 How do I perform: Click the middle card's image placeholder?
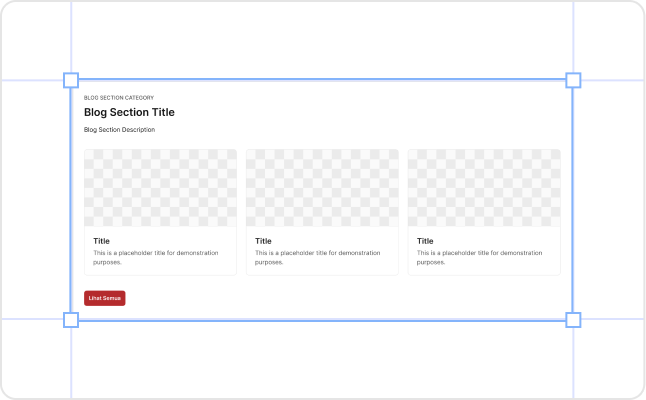point(322,188)
